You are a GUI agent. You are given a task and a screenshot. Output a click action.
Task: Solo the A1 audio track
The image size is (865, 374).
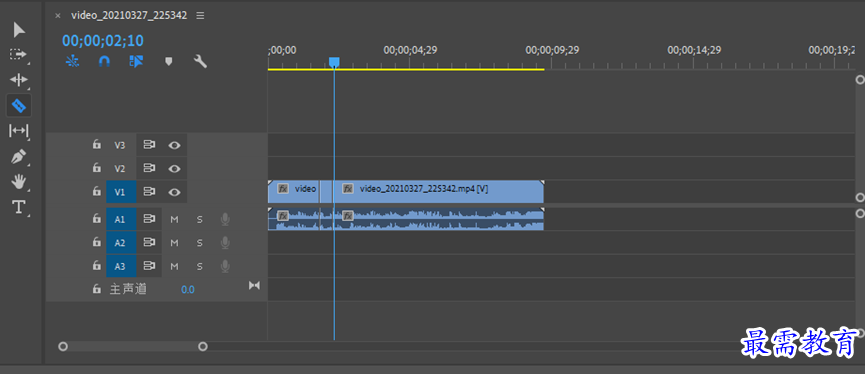tap(200, 220)
